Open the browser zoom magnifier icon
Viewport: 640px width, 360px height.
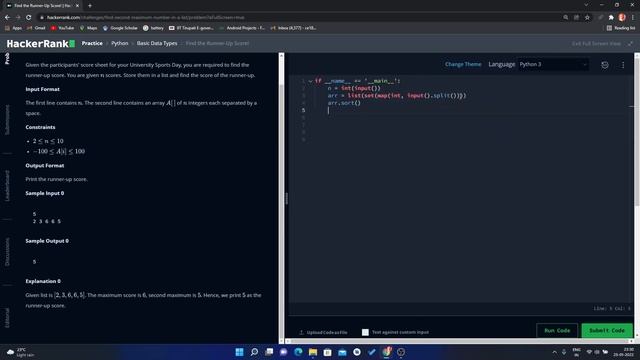[x=565, y=18]
